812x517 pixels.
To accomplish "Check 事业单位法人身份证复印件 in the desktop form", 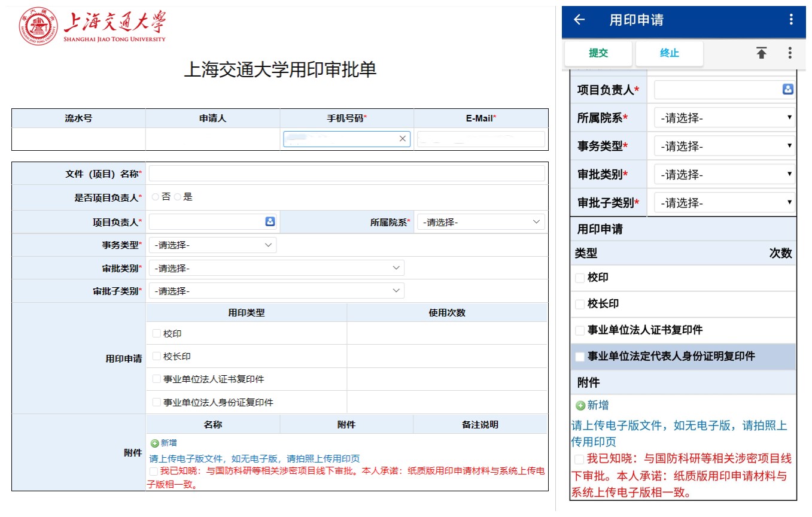I will tap(157, 402).
